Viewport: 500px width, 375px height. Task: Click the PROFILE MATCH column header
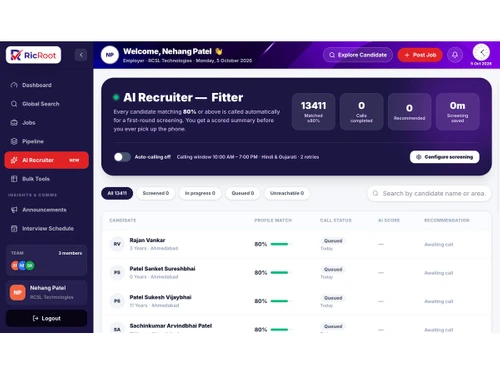273,220
